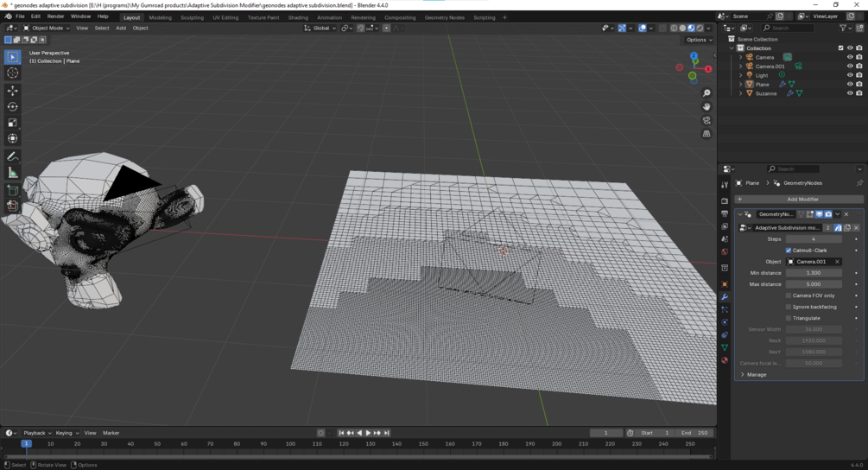Open the File menu
The width and height of the screenshot is (868, 470).
(20, 16)
